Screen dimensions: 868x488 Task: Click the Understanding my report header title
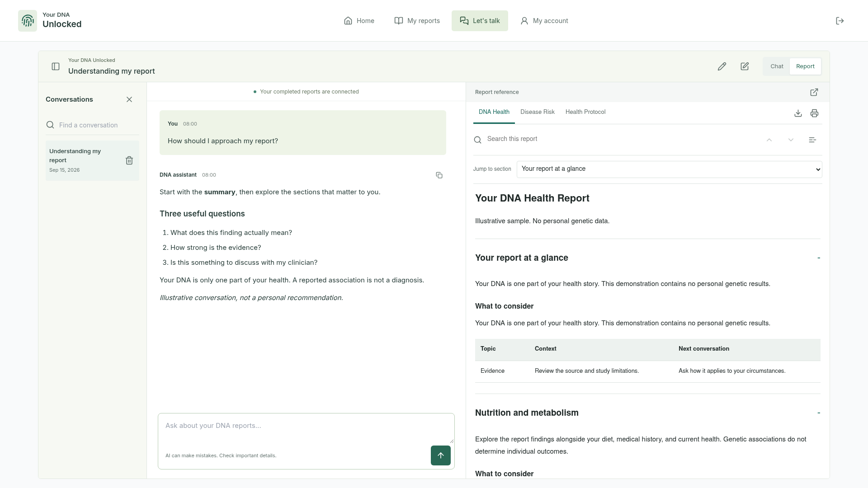[112, 71]
